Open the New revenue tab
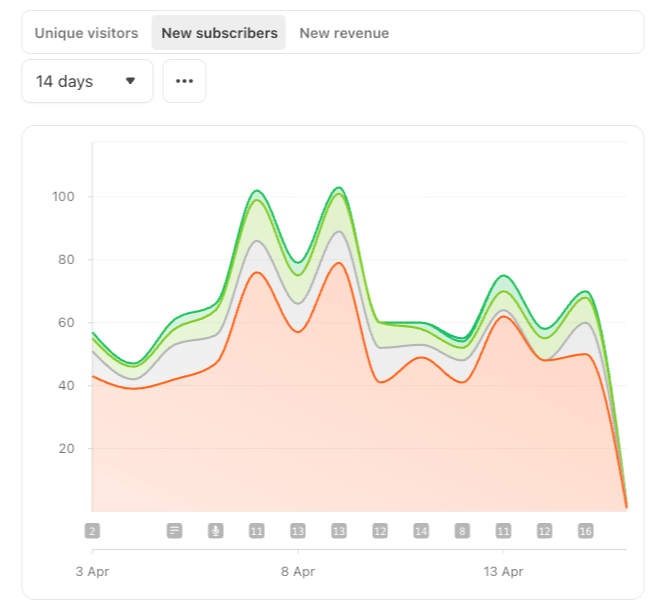This screenshot has width=670, height=610. click(344, 33)
